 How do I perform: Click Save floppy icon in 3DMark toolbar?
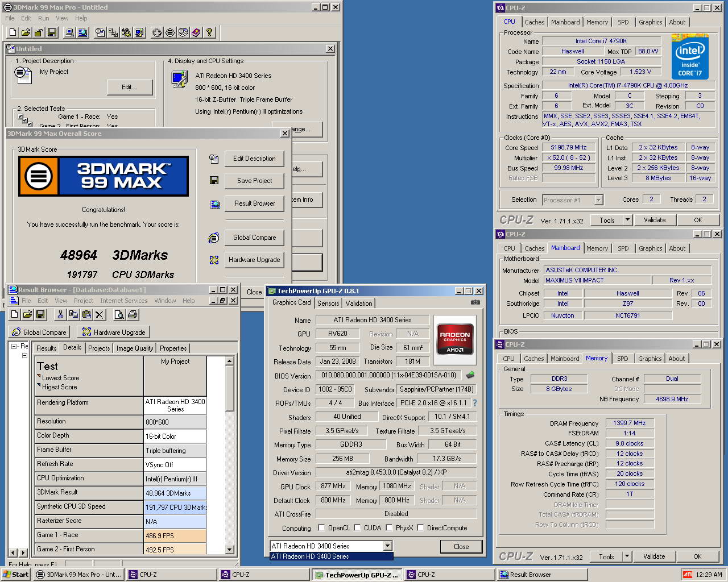point(52,32)
